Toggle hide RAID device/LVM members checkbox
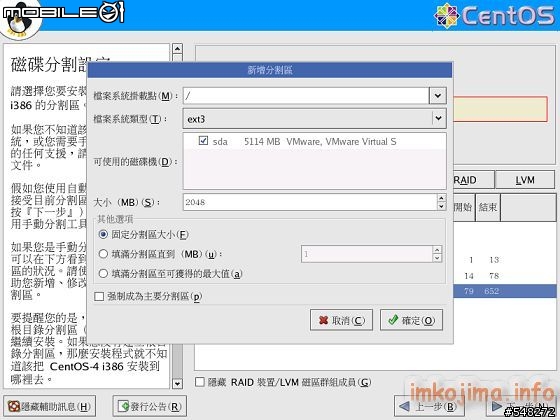560x420 pixels. [200, 382]
